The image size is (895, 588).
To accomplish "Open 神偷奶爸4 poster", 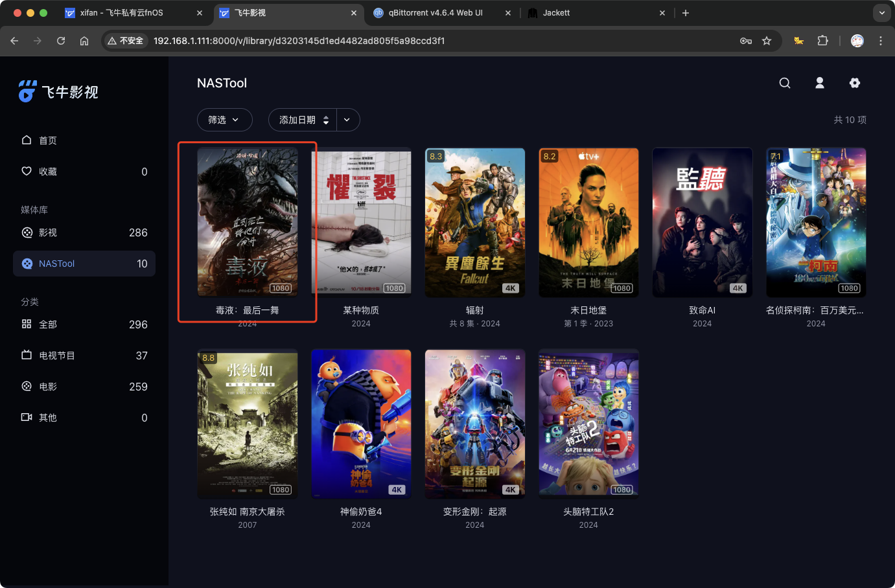I will pos(361,424).
